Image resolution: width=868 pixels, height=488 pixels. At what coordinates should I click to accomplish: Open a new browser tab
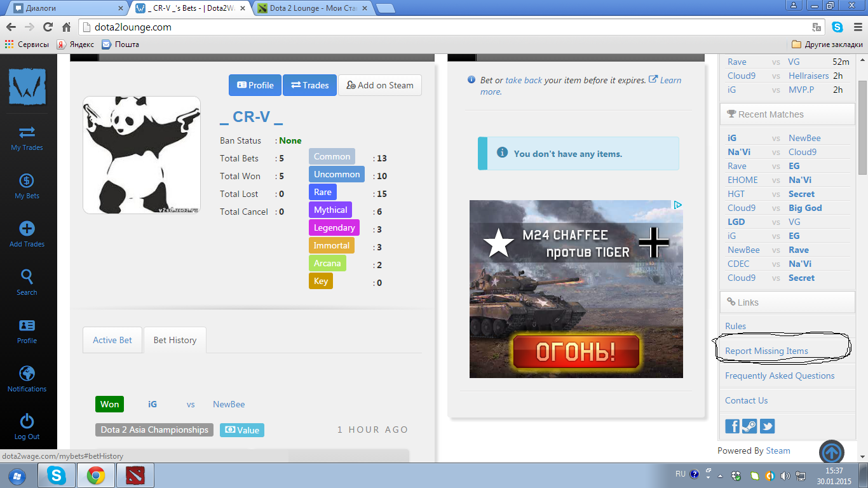tap(385, 8)
